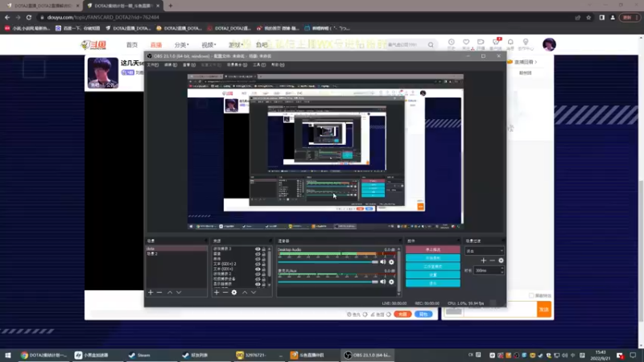The image size is (644, 362).
Task: Mute Mic/Aux speaker icon
Action: click(x=383, y=282)
